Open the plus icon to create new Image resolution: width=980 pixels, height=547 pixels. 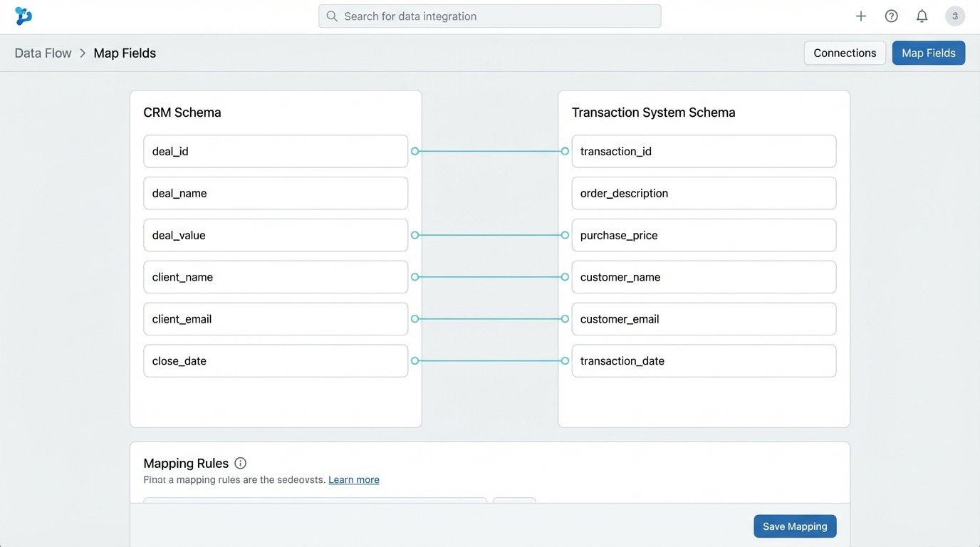point(861,16)
